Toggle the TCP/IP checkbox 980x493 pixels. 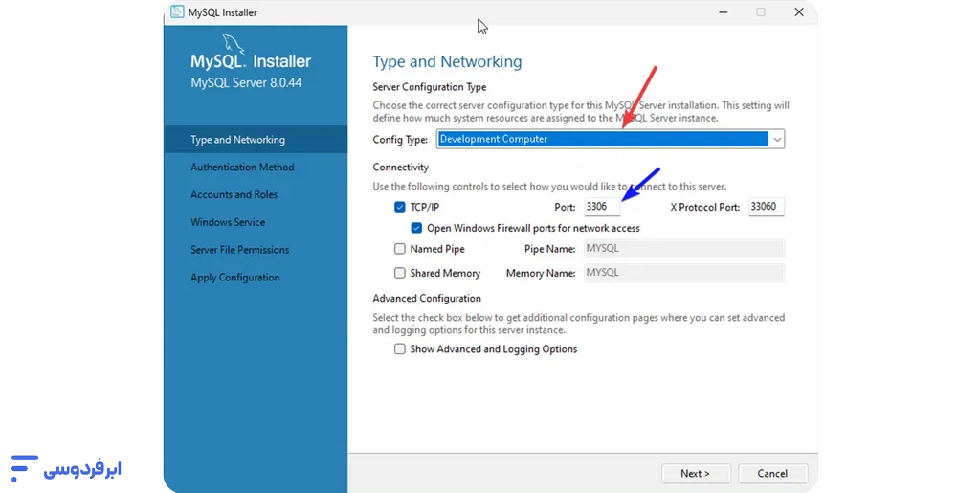click(x=400, y=207)
